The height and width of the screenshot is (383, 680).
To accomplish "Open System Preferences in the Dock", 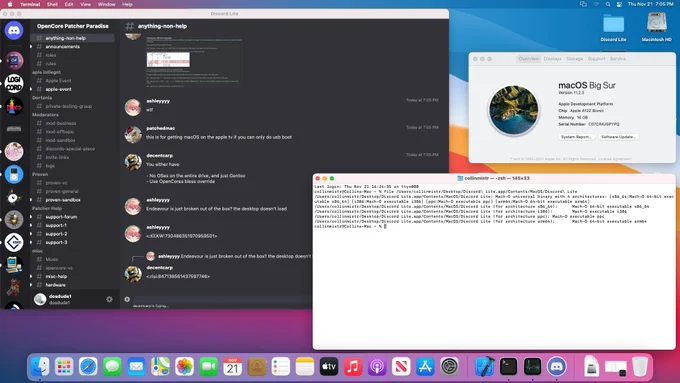I will click(x=449, y=367).
